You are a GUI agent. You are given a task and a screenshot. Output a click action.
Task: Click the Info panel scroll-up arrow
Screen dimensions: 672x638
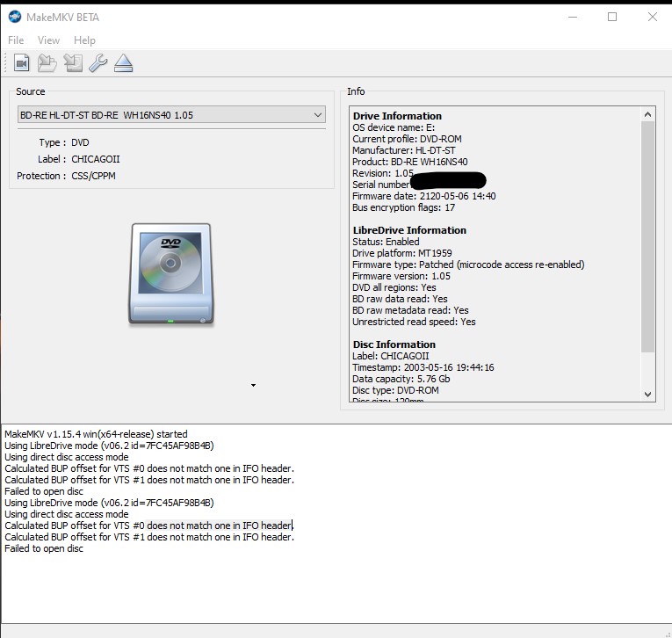pos(647,114)
